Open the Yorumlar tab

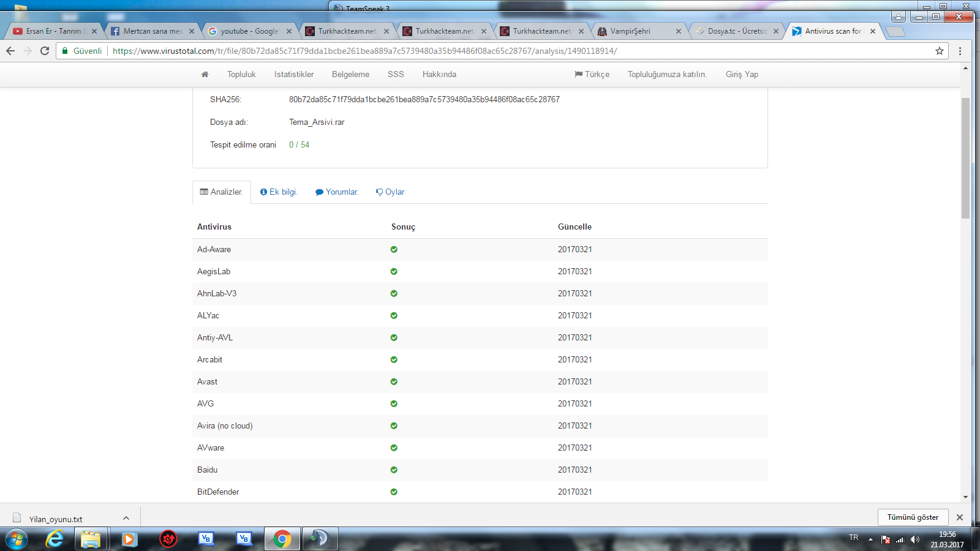[337, 192]
